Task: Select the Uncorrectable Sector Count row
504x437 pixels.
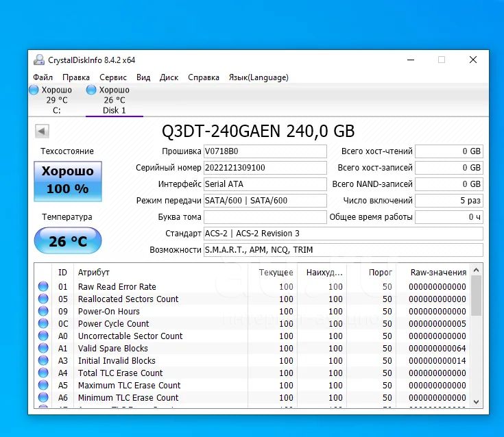Action: pyautogui.click(x=252, y=336)
